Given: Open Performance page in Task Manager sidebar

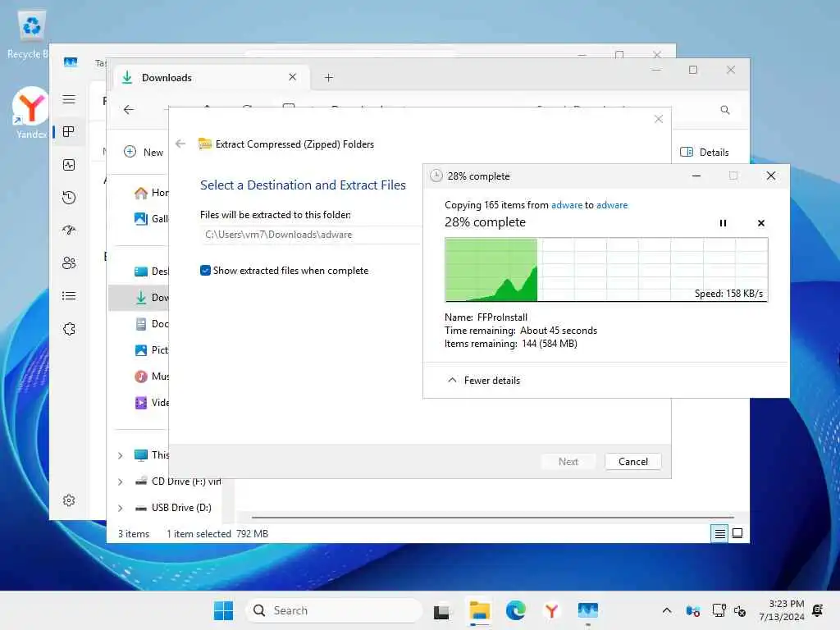Looking at the screenshot, I should [x=69, y=165].
